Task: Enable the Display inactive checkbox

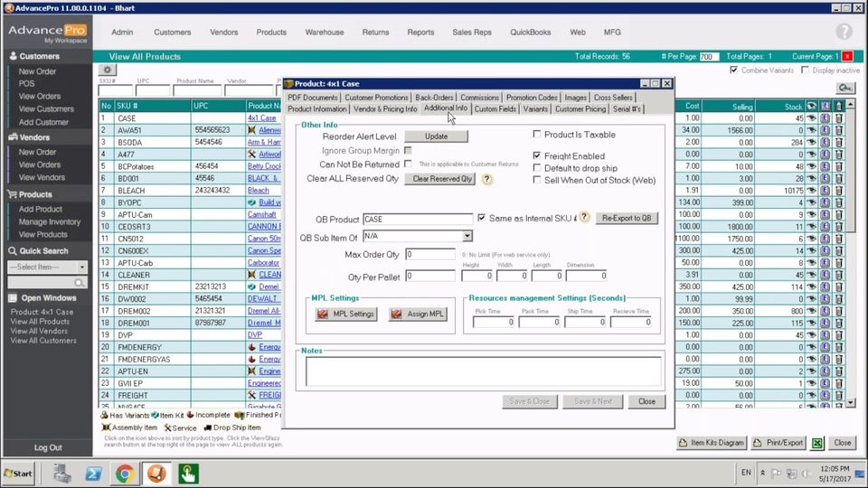Action: point(805,70)
